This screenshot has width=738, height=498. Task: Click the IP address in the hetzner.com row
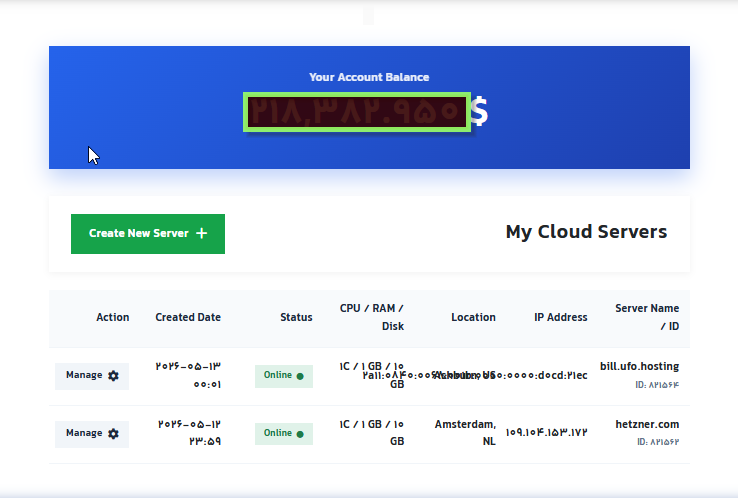coord(546,432)
